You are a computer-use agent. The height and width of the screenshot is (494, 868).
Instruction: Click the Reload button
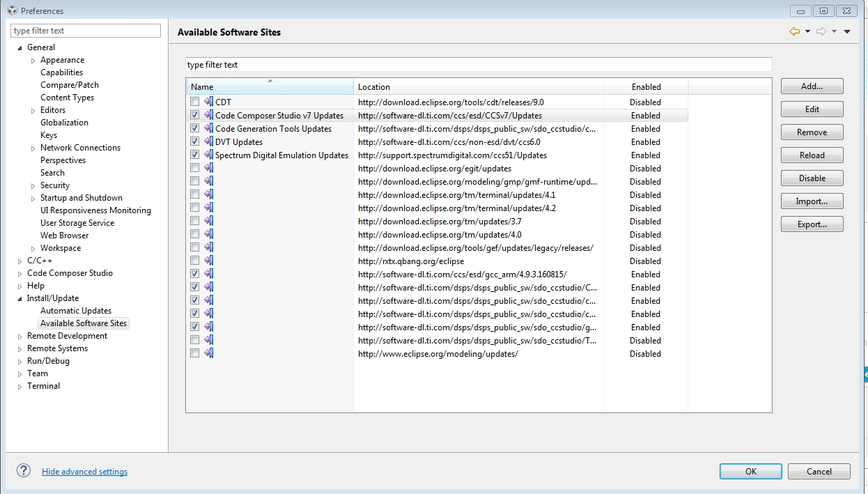coord(812,155)
